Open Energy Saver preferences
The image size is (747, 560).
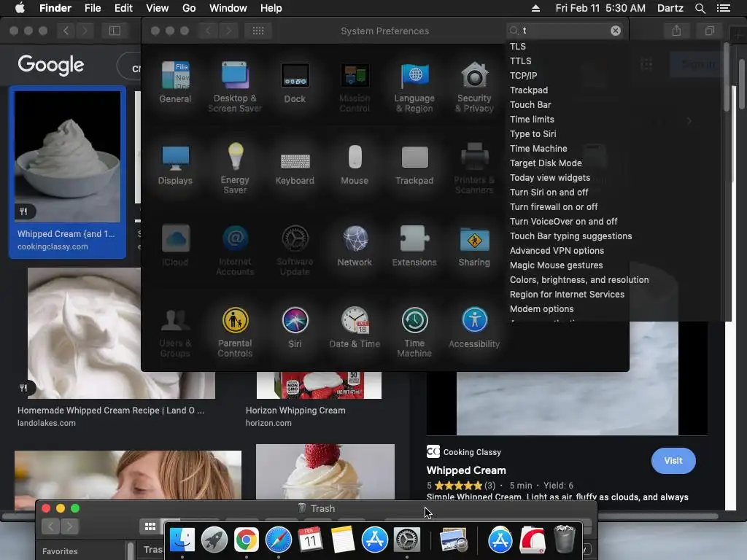[235, 168]
